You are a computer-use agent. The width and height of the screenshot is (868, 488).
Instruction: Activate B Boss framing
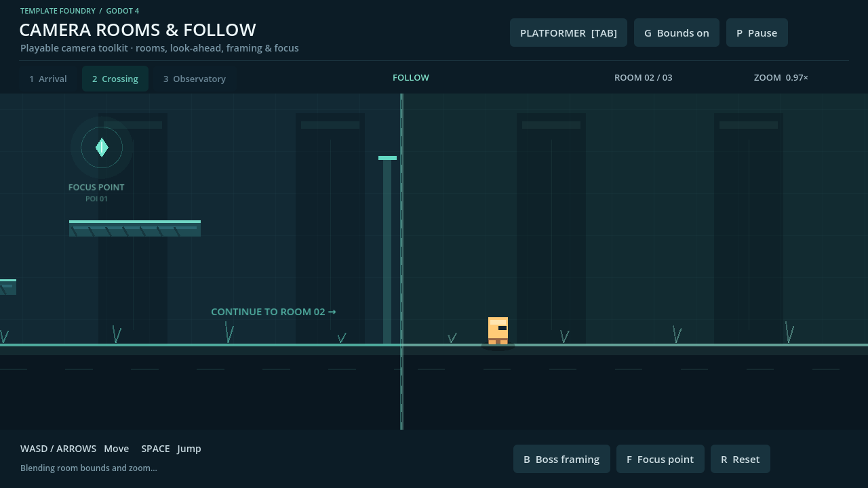pos(561,459)
